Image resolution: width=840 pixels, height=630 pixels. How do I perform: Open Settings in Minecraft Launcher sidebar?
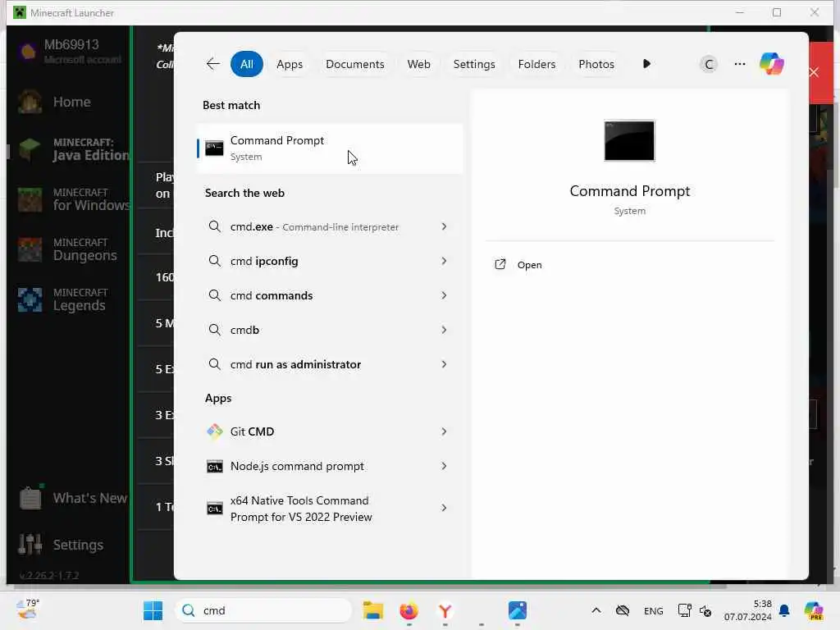pos(61,545)
